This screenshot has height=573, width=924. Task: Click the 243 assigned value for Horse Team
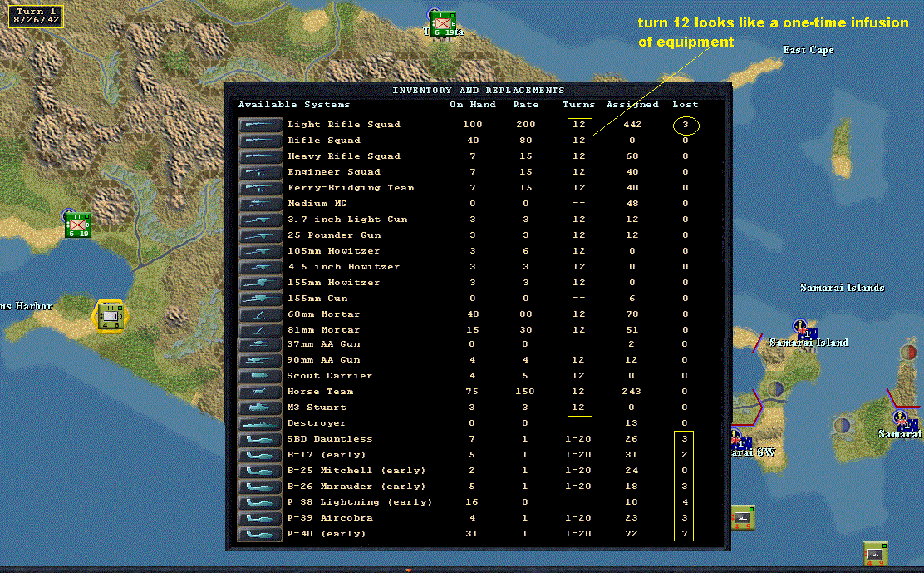pyautogui.click(x=632, y=392)
